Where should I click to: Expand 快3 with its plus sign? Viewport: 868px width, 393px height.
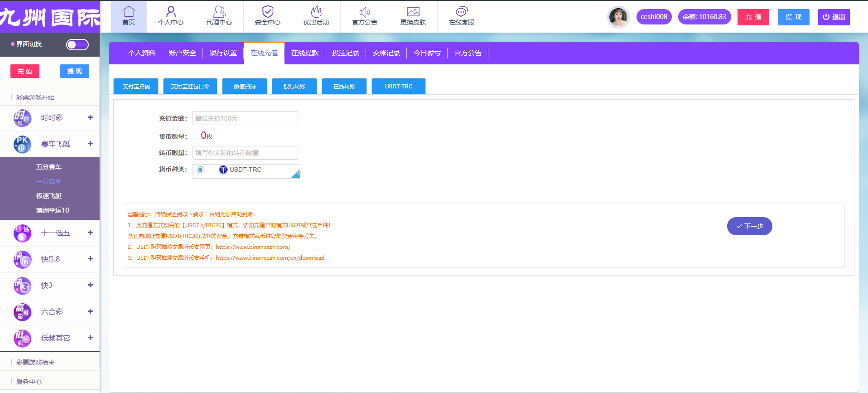point(90,285)
